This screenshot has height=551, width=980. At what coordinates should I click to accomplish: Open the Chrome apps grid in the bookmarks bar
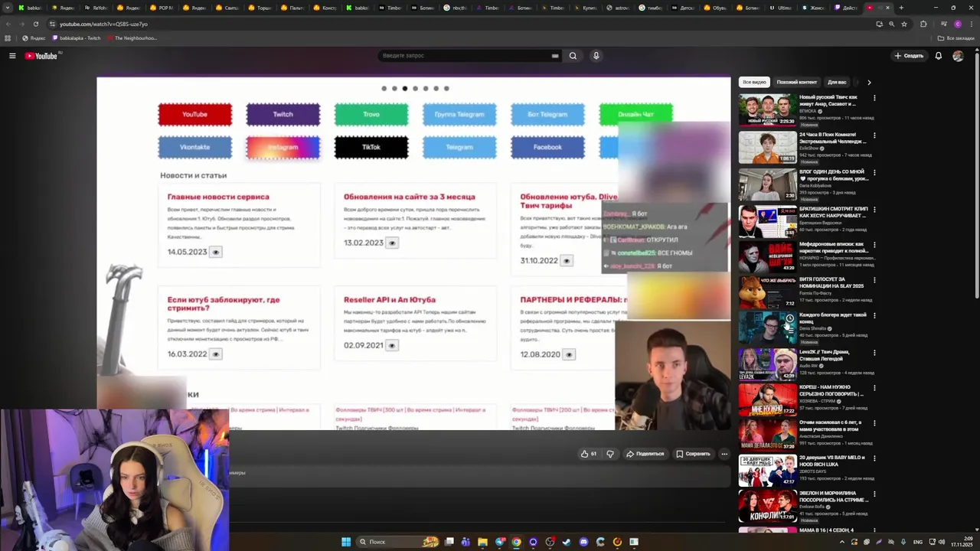point(8,37)
